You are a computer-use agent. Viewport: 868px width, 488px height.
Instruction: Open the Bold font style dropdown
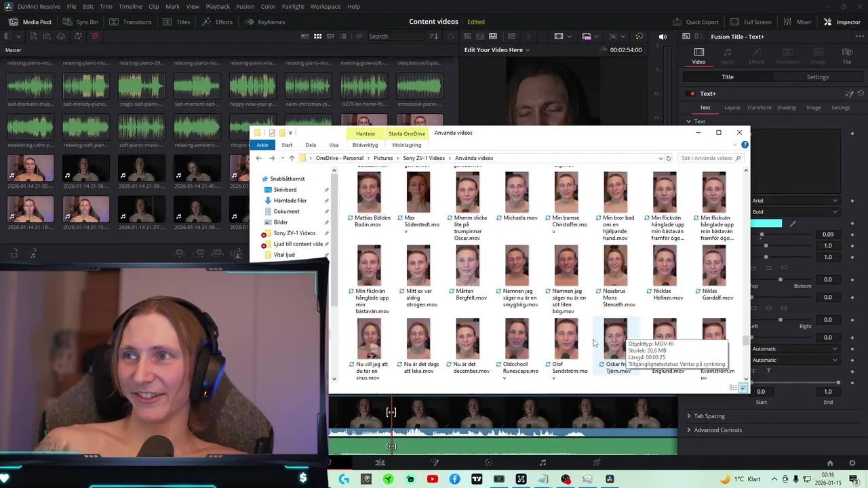795,211
